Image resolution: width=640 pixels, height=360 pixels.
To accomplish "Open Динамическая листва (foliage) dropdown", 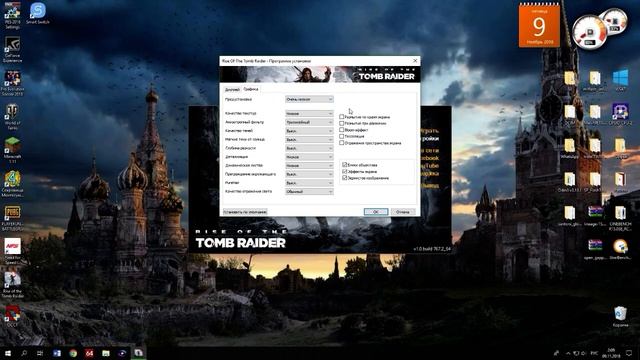I will (x=309, y=166).
